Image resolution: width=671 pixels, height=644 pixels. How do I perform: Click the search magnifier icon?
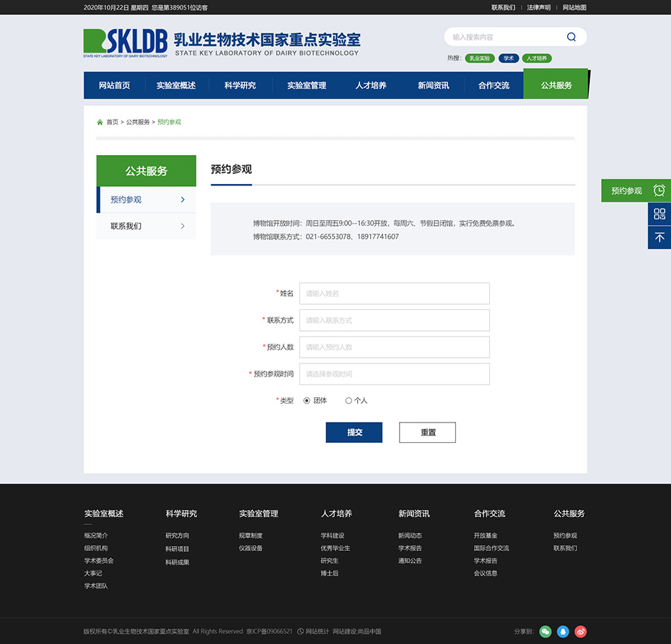571,38
